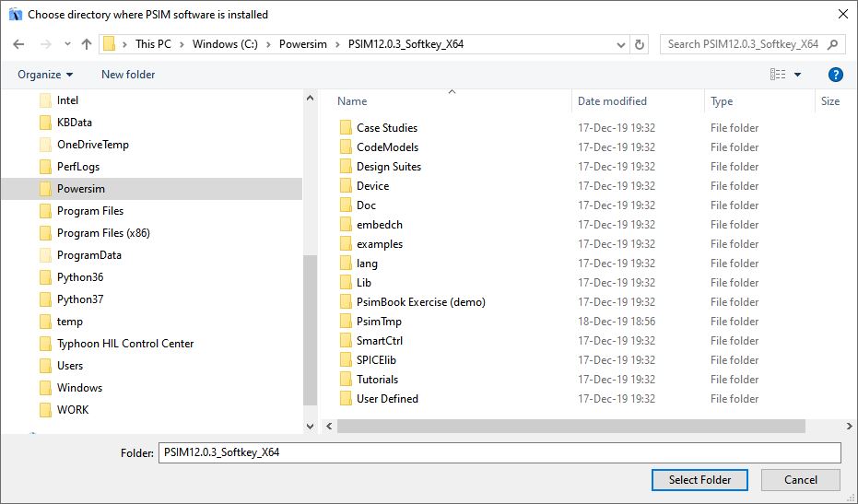
Task: Open the Recent locations dropdown arrow
Action: (x=67, y=44)
